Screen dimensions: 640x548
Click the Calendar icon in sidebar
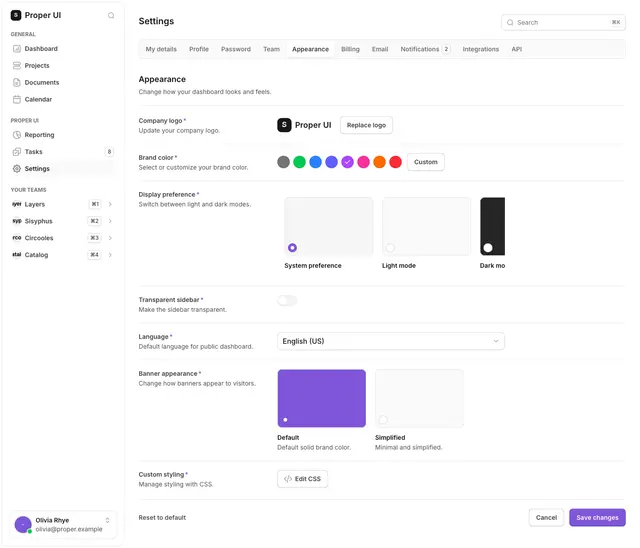[17, 99]
